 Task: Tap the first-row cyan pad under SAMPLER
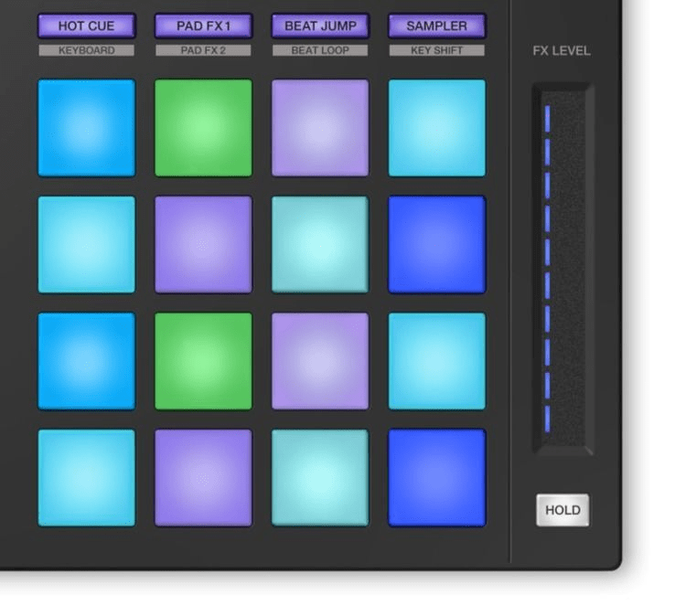(x=437, y=128)
